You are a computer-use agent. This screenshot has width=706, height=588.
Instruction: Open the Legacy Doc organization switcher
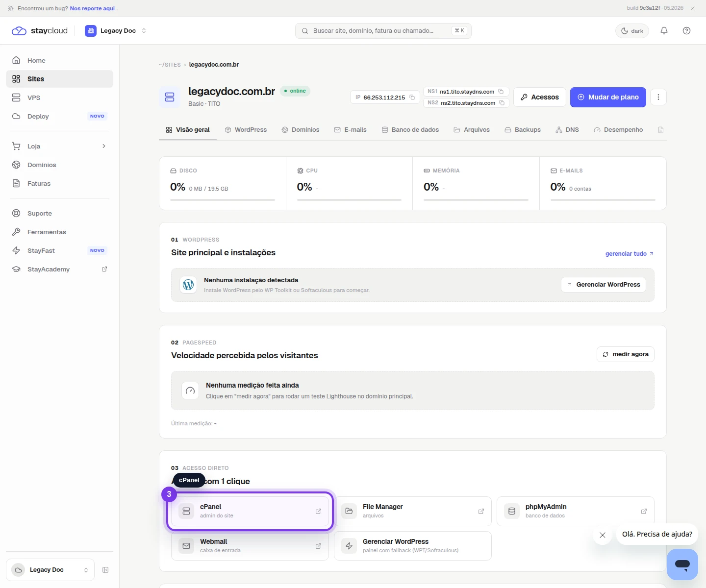point(116,30)
